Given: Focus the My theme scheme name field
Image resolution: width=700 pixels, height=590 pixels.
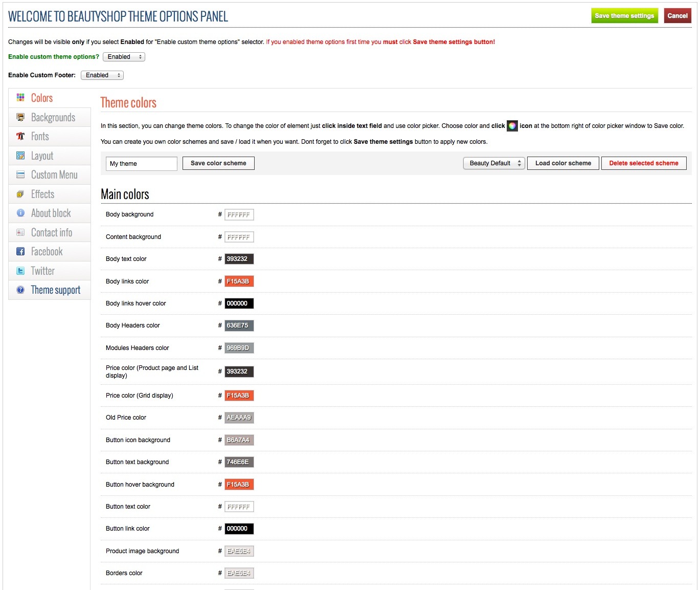Looking at the screenshot, I should [142, 164].
